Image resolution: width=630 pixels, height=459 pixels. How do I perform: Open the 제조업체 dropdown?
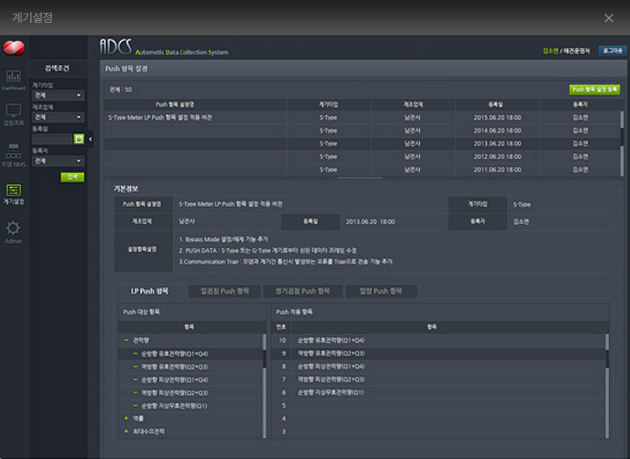(x=58, y=117)
